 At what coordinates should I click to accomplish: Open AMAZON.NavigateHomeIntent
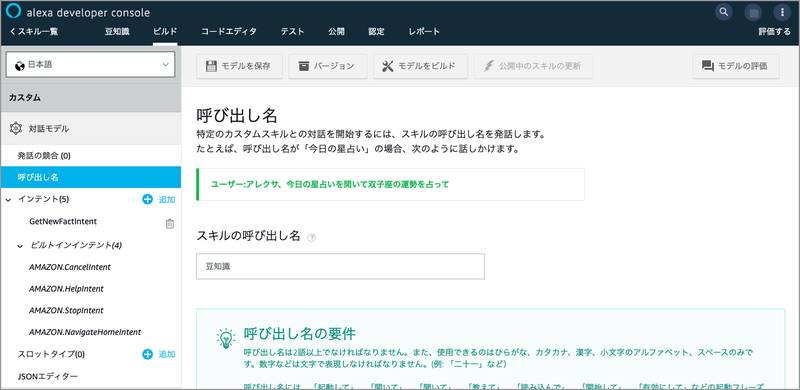coord(85,332)
